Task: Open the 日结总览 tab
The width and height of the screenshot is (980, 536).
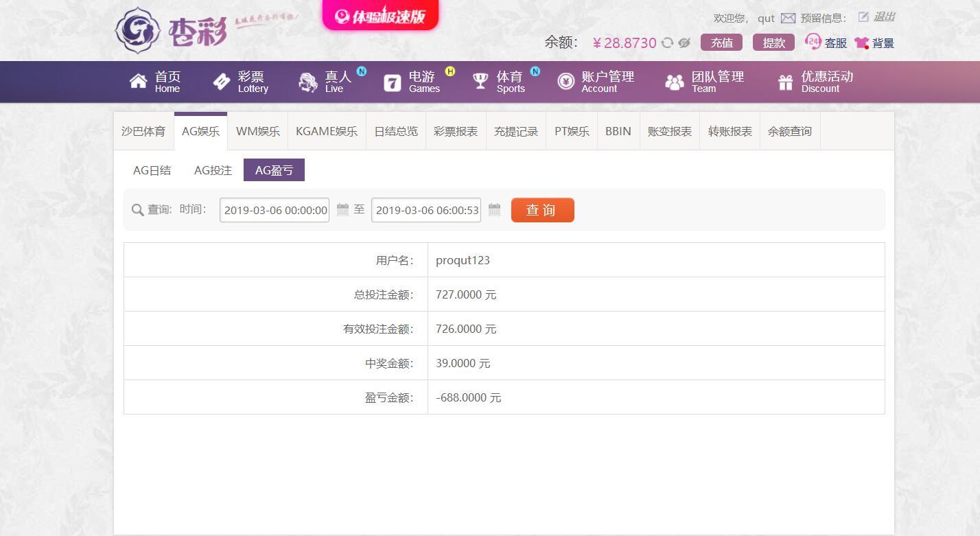Action: pyautogui.click(x=396, y=131)
